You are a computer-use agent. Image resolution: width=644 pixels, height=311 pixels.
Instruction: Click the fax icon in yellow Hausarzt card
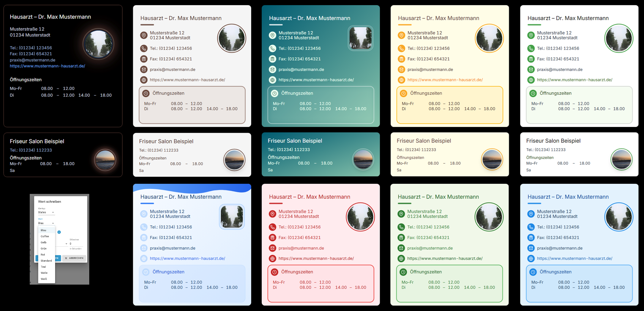401,59
